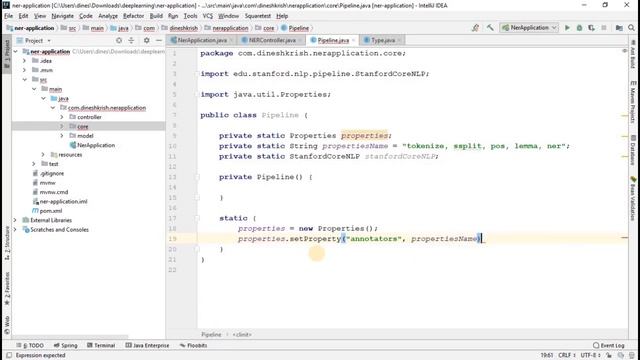Click UTF-8 encoding in status bar

[x=589, y=356]
